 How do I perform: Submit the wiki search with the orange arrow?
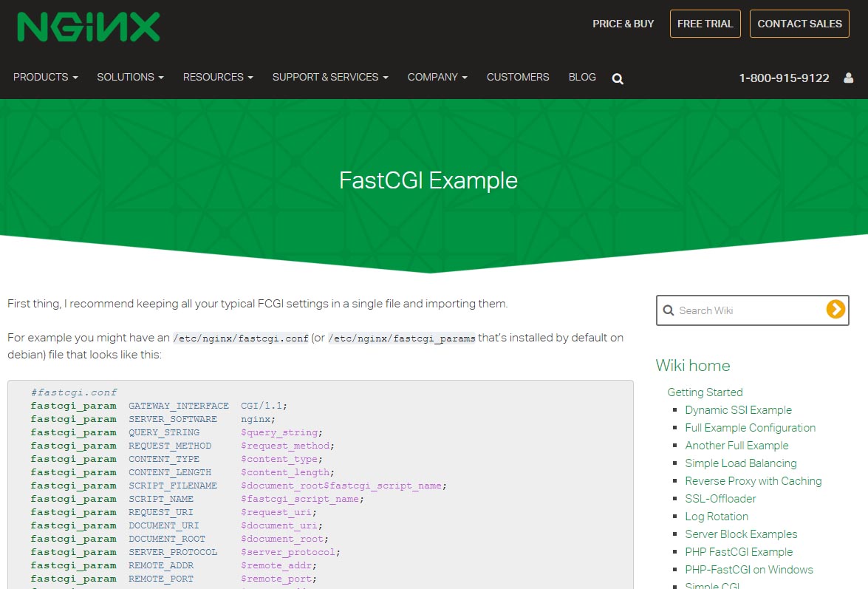tap(835, 310)
